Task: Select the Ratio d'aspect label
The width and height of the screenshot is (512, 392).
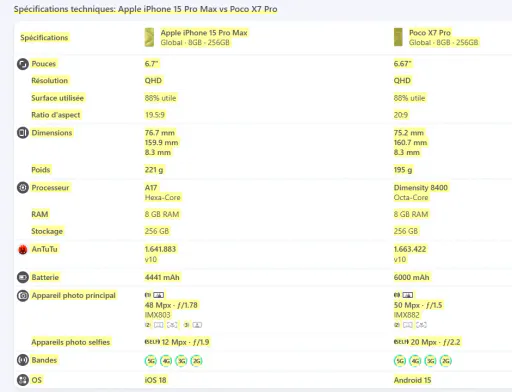Action: click(56, 115)
